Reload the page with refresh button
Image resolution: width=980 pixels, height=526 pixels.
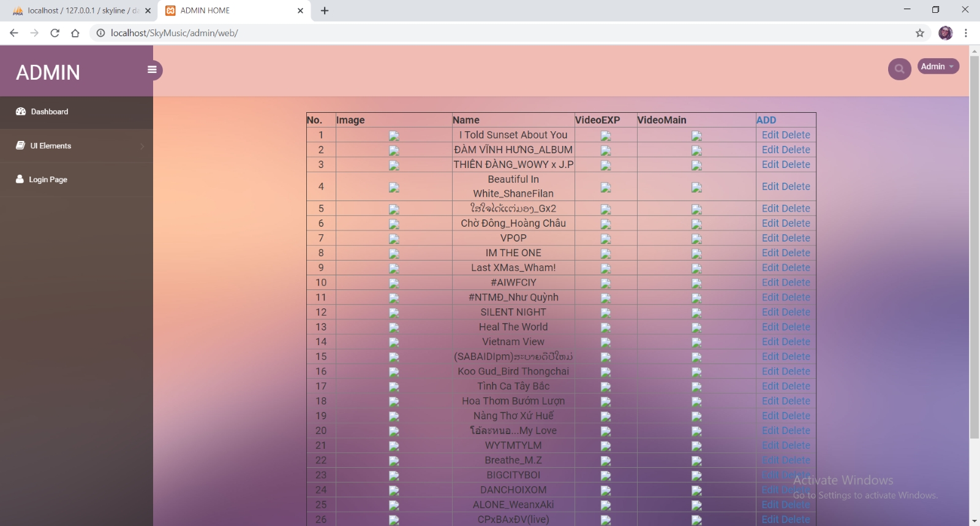point(55,33)
